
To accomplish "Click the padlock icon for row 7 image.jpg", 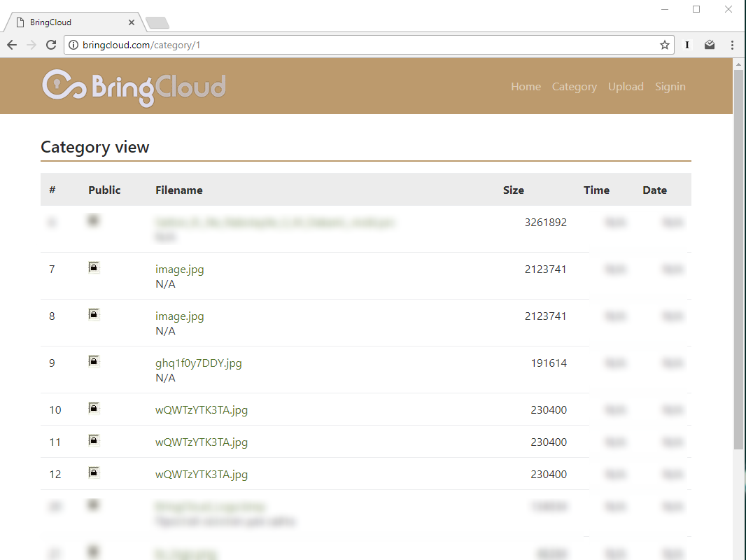I will (93, 267).
